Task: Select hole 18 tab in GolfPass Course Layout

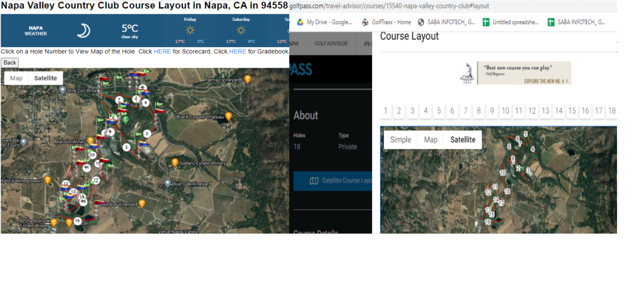Action: click(x=612, y=111)
